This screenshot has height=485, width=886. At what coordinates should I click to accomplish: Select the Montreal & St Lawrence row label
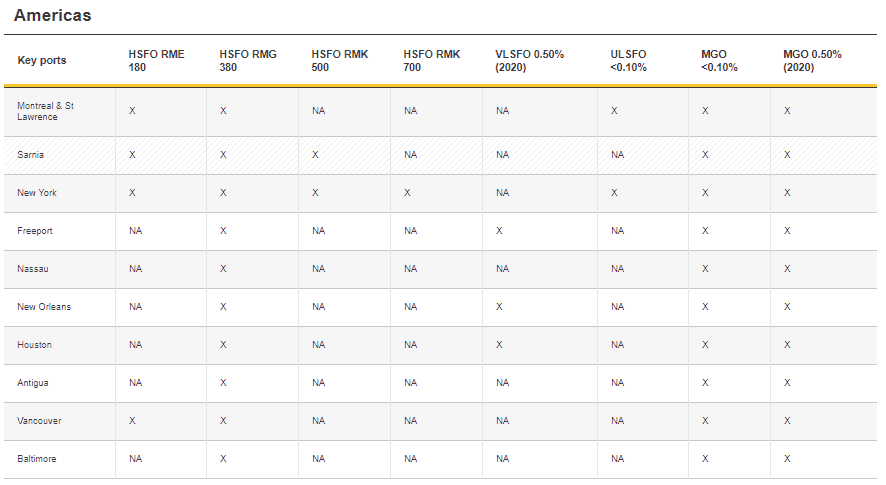[x=45, y=111]
